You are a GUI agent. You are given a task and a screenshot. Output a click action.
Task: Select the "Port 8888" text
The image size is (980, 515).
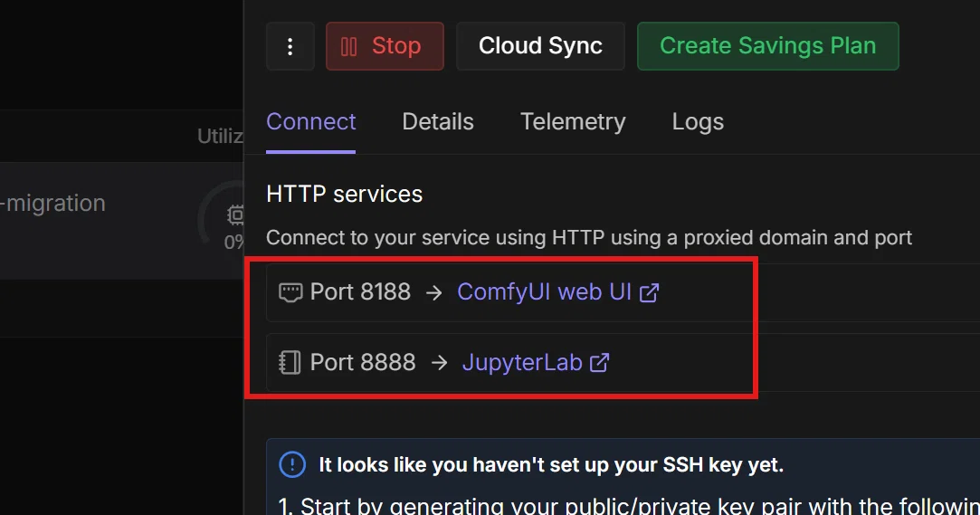[x=363, y=363]
